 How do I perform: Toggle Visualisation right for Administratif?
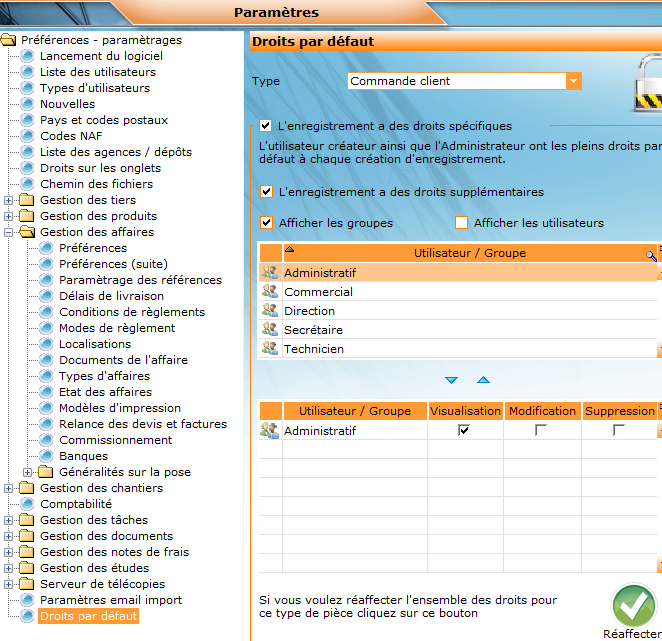coord(464,430)
